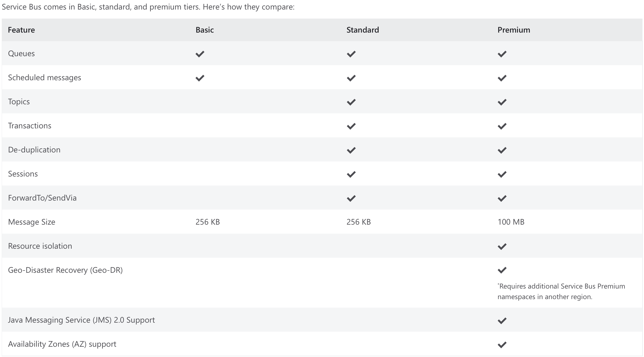This screenshot has height=357, width=644.
Task: Click the Standard checkmark for De-duplication
Action: [x=351, y=150]
